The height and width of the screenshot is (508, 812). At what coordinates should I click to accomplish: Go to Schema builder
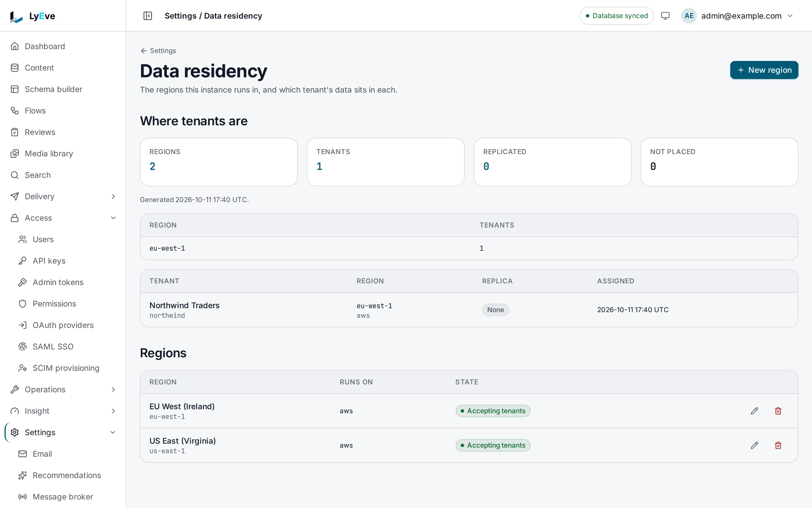tap(63, 89)
